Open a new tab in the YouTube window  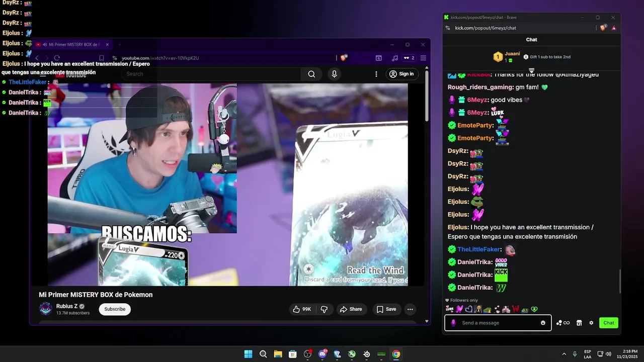pos(119,44)
